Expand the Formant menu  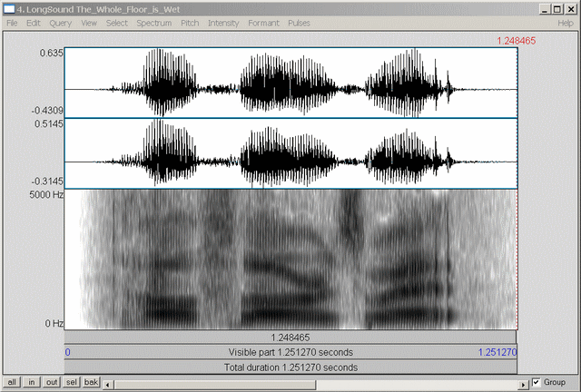[x=264, y=22]
